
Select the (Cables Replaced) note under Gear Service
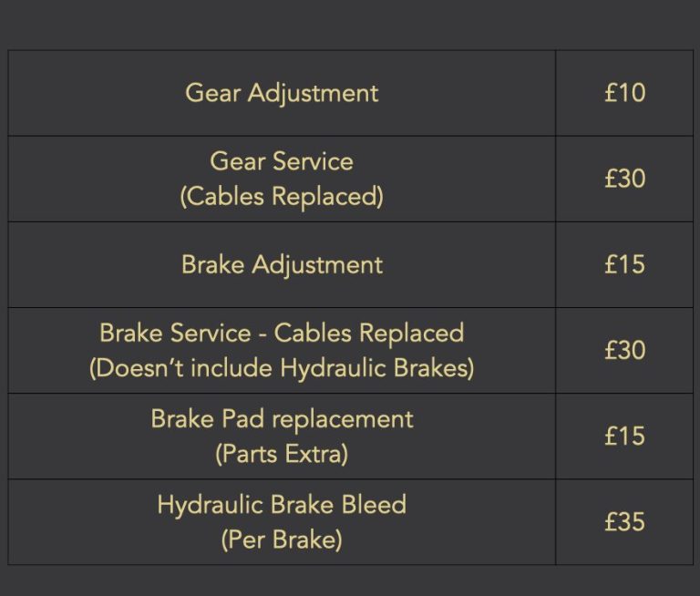pos(282,197)
